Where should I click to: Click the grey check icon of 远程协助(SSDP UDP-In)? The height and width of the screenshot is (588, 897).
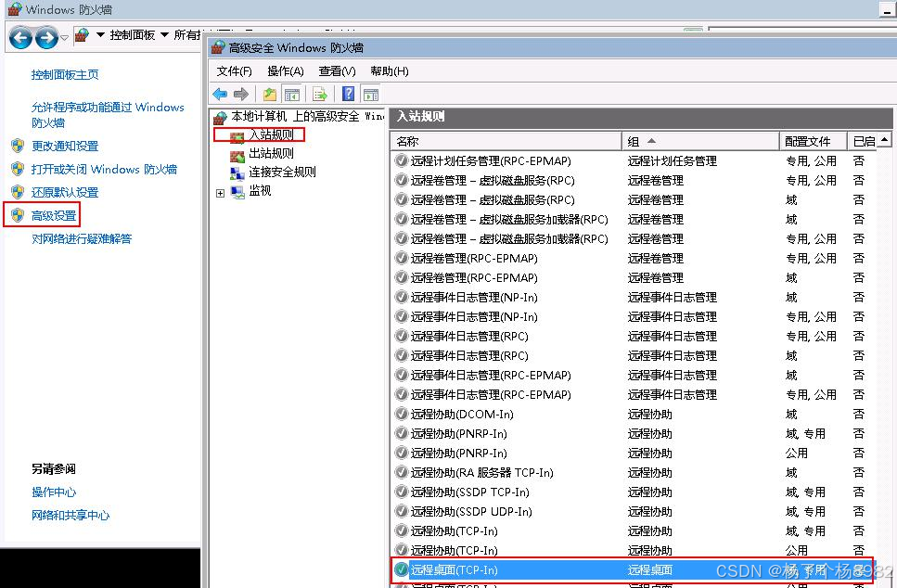point(402,511)
